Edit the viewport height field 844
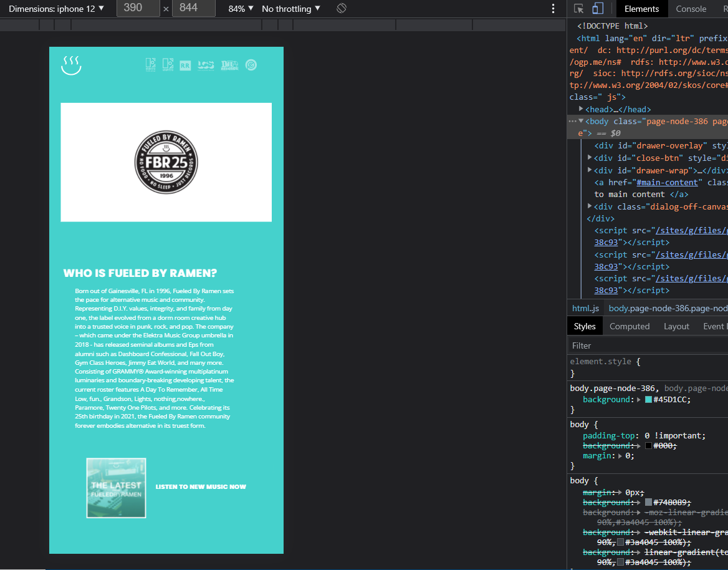This screenshot has width=728, height=570. (194, 8)
